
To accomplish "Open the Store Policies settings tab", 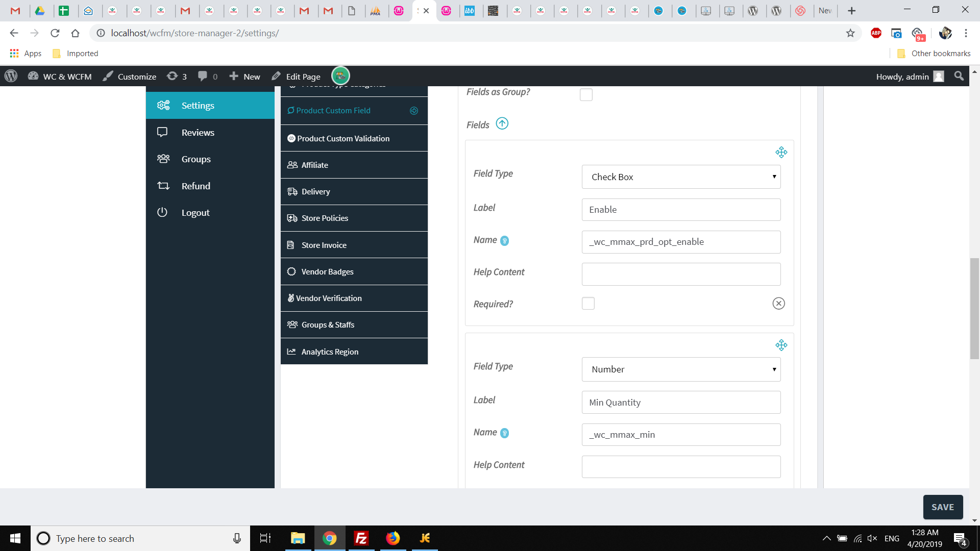I will point(354,218).
